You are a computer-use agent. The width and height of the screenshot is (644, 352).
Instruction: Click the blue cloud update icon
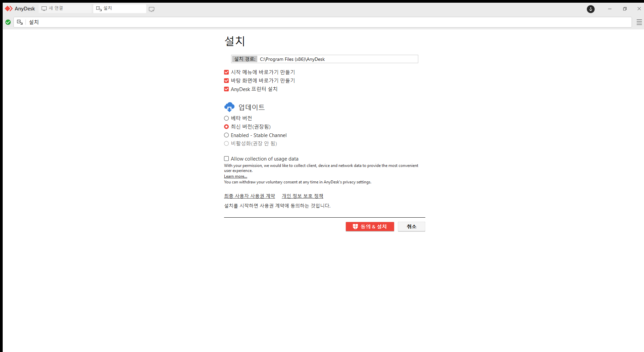(229, 107)
